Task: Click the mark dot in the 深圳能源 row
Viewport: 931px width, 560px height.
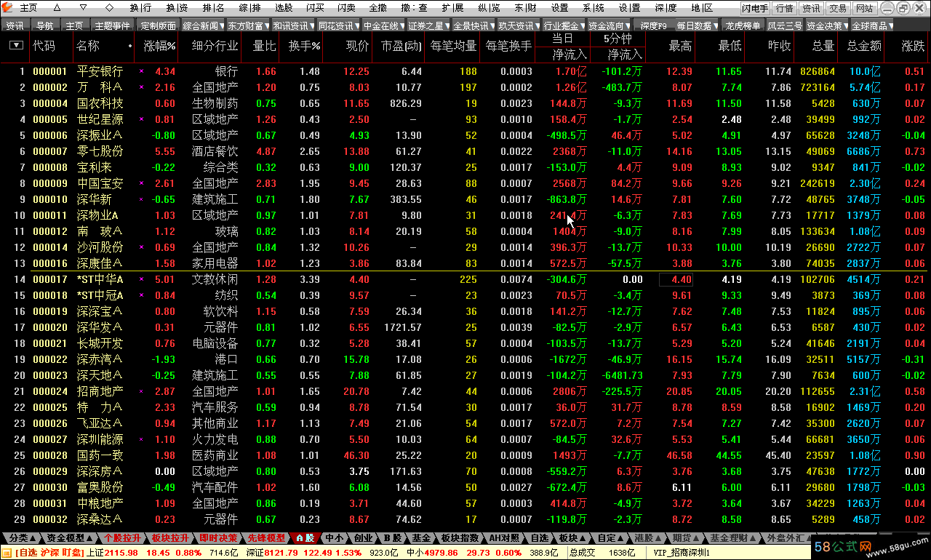Action: coord(141,440)
